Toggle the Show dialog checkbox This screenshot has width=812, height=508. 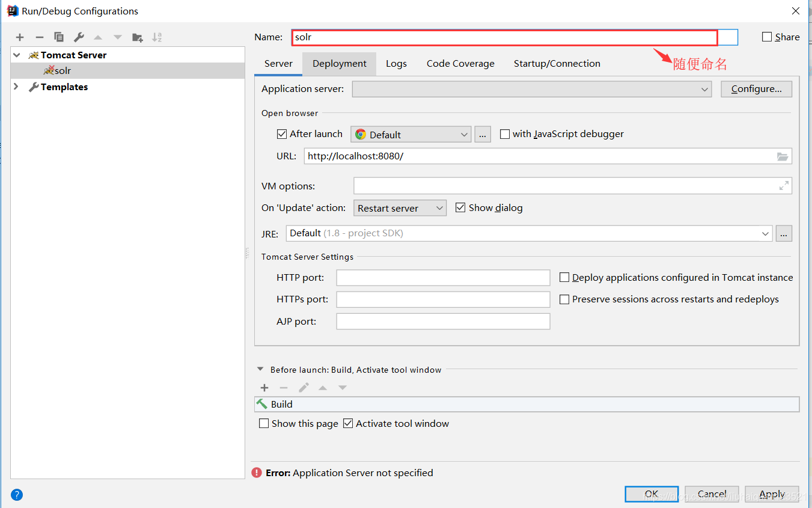click(x=460, y=207)
